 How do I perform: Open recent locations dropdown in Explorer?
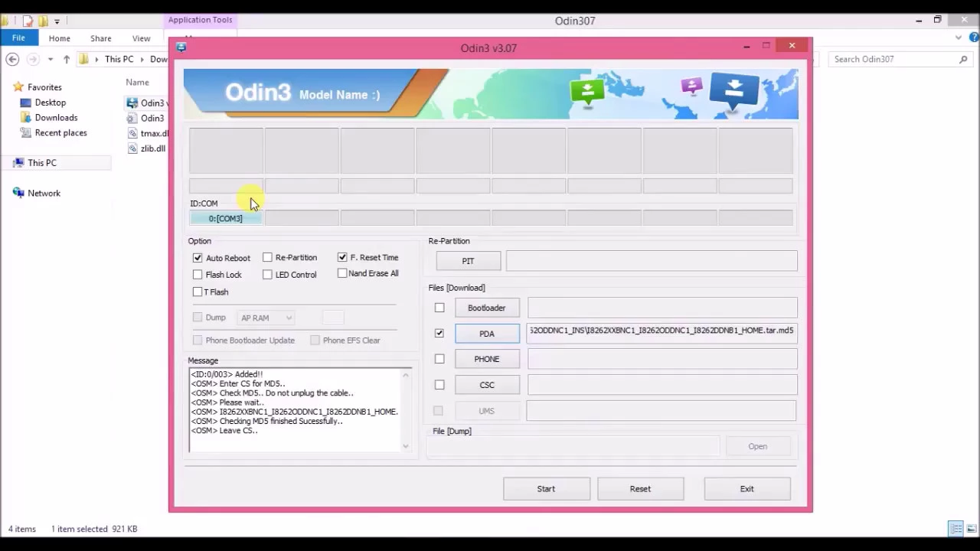pyautogui.click(x=50, y=59)
